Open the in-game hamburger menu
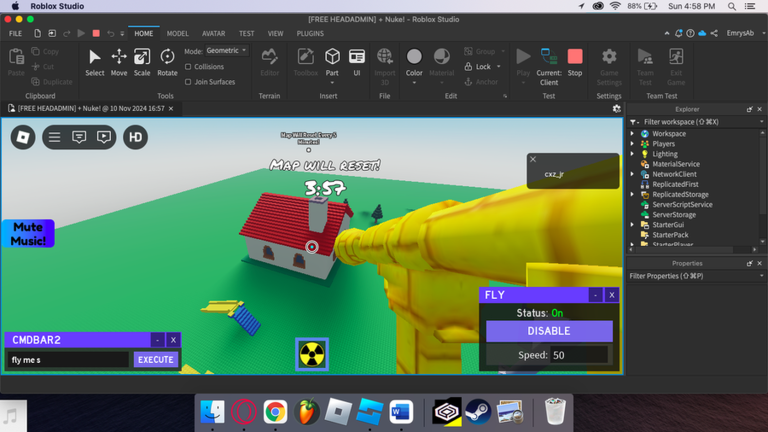 54,137
